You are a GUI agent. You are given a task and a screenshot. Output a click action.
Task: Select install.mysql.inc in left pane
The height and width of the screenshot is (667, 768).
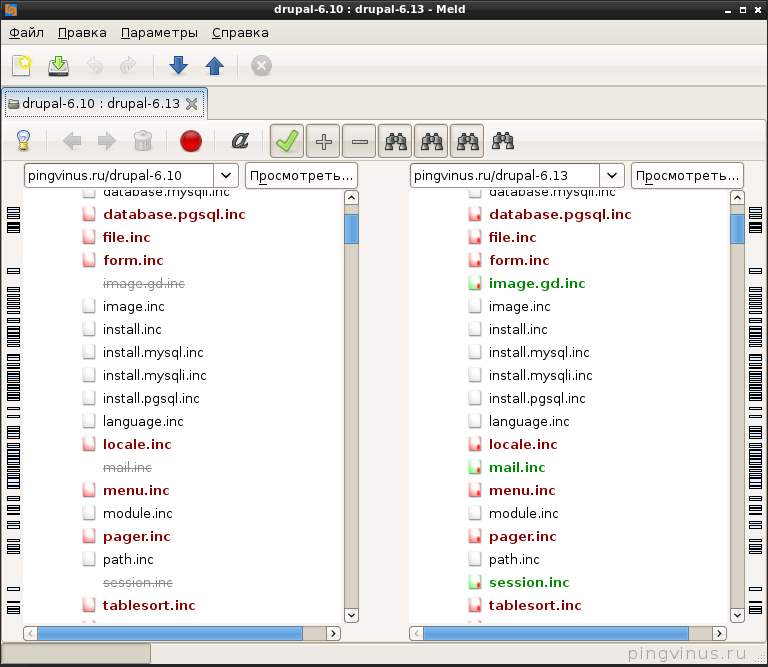[153, 352]
